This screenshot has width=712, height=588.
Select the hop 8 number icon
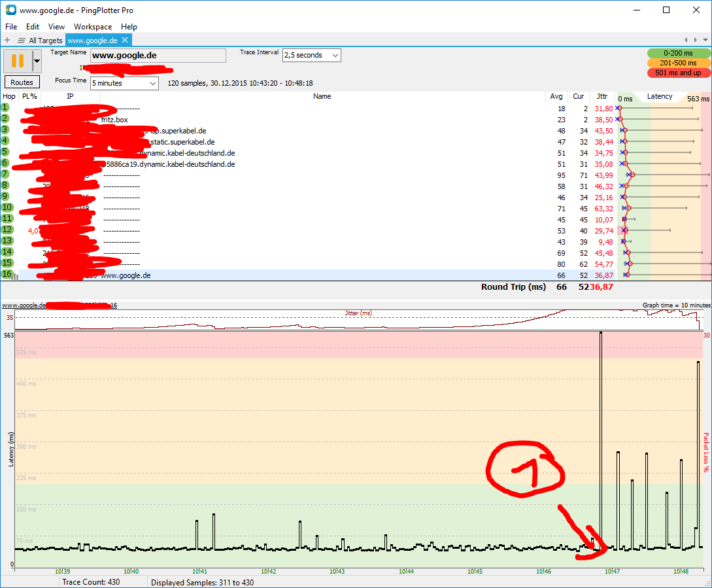[5, 185]
